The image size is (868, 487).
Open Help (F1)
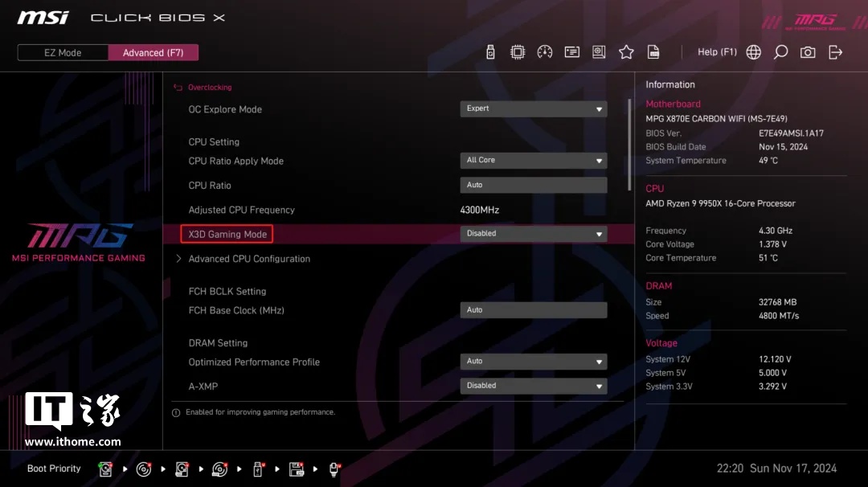coord(717,52)
